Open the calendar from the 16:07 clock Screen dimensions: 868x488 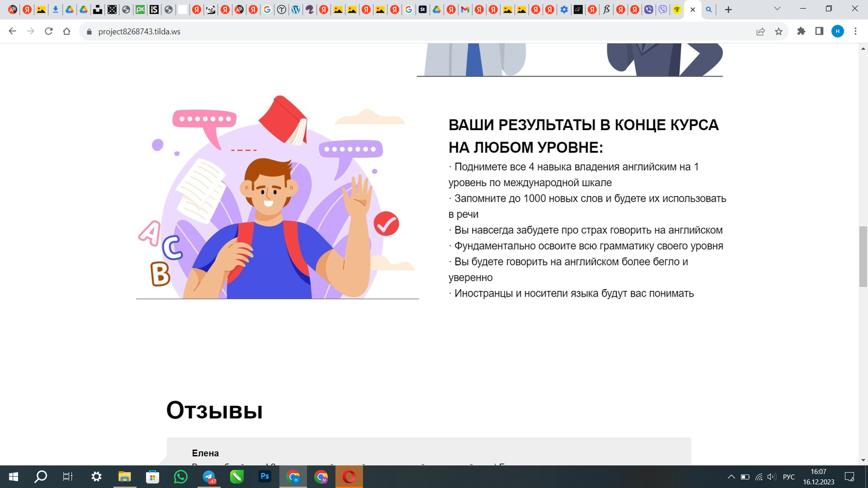pyautogui.click(x=818, y=476)
